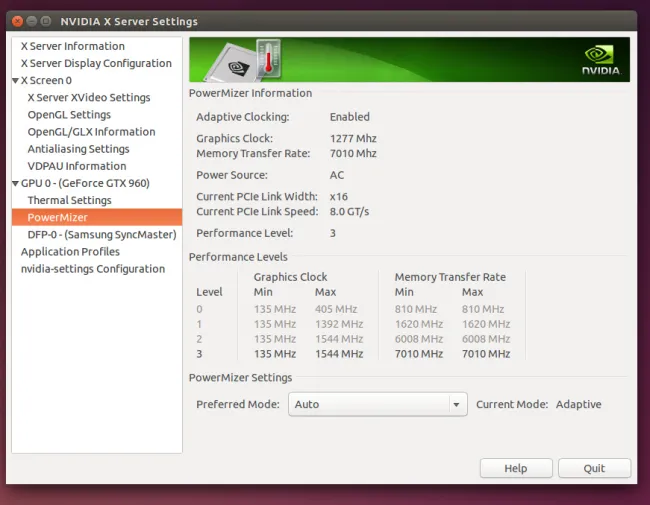The width and height of the screenshot is (650, 505).
Task: Go to OpenGL Settings
Action: (69, 114)
